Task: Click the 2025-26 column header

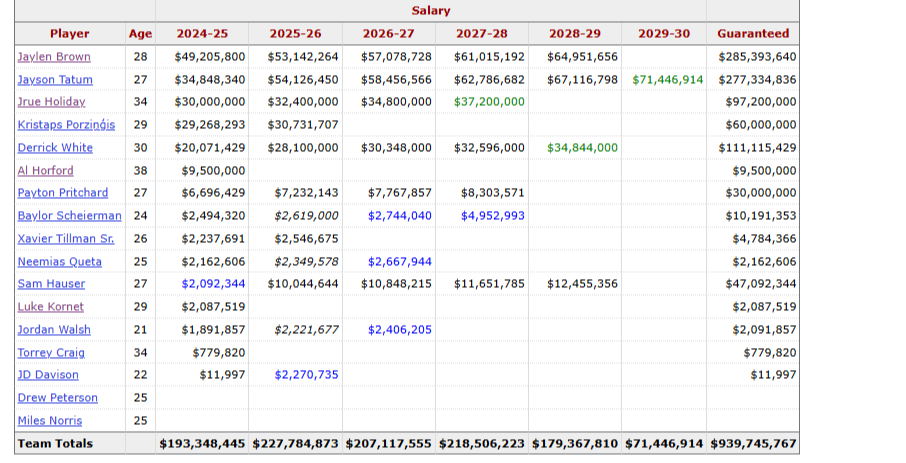Action: [295, 34]
